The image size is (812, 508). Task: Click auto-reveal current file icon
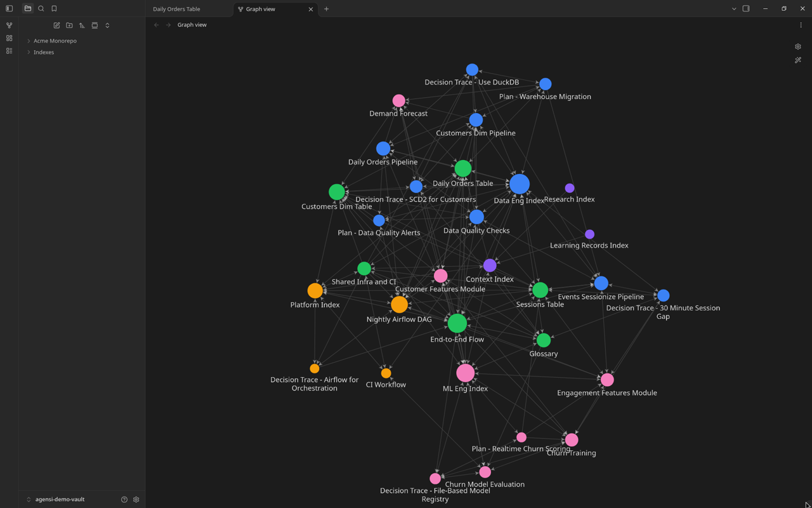click(95, 25)
